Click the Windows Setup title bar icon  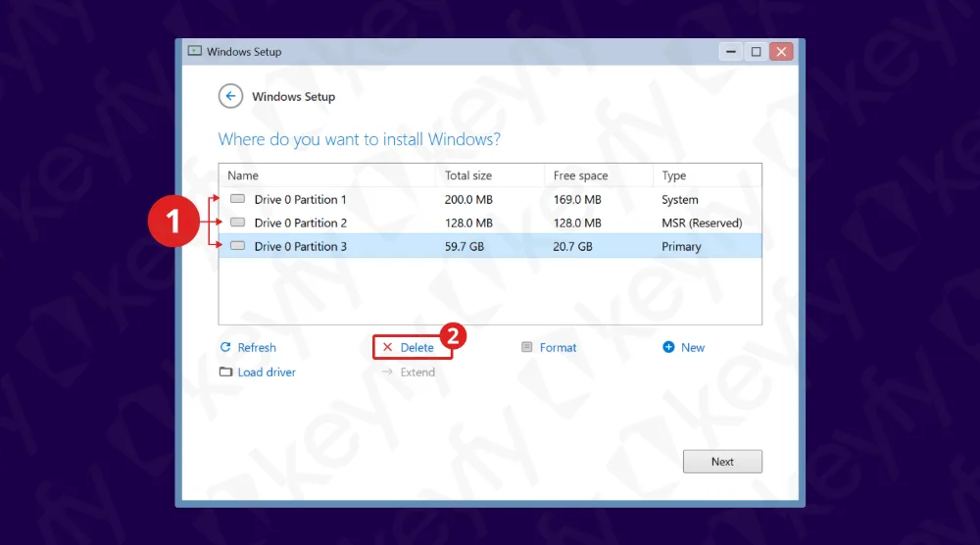195,51
